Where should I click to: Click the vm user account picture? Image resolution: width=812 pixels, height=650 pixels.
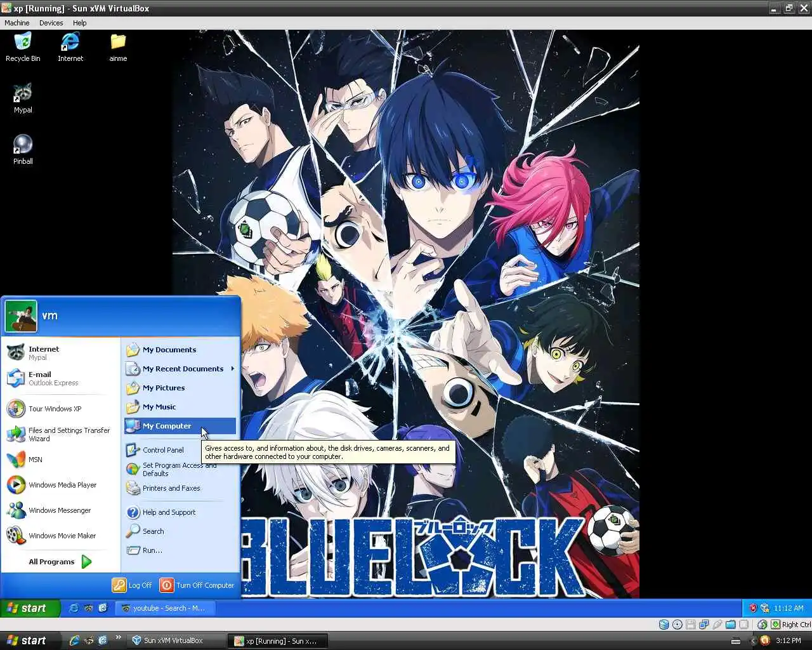click(21, 316)
